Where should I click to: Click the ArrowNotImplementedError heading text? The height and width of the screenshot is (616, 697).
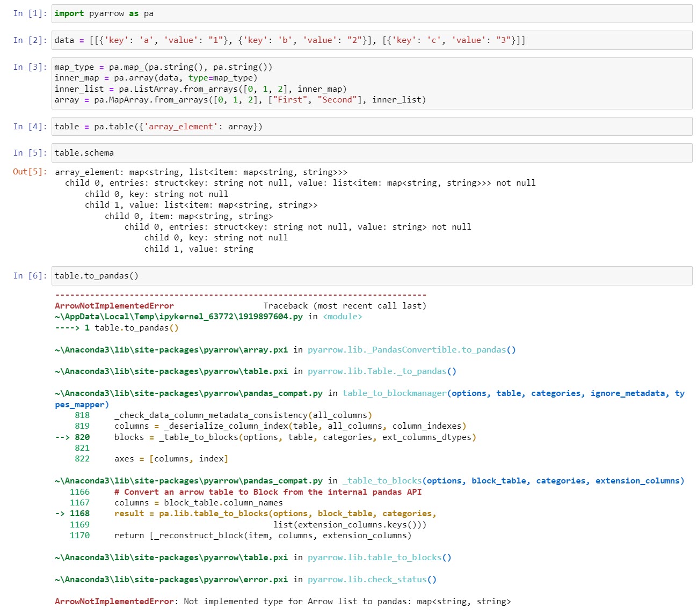click(114, 305)
